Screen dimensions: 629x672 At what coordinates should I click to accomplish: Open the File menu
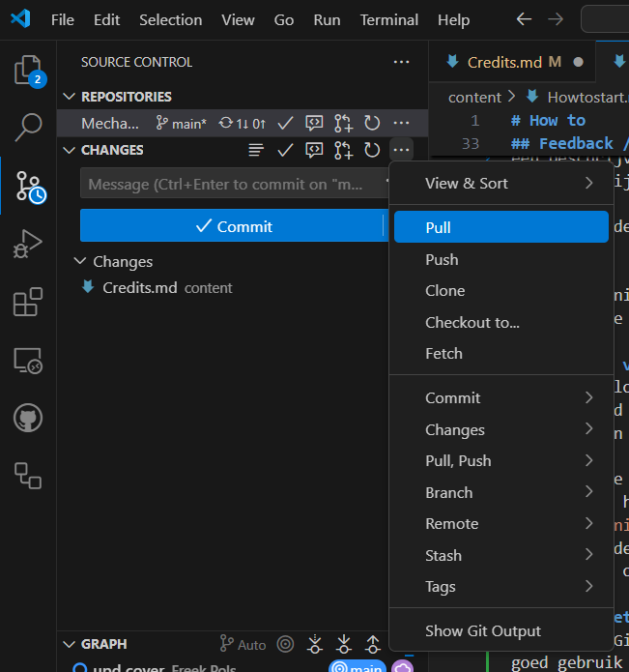63,19
